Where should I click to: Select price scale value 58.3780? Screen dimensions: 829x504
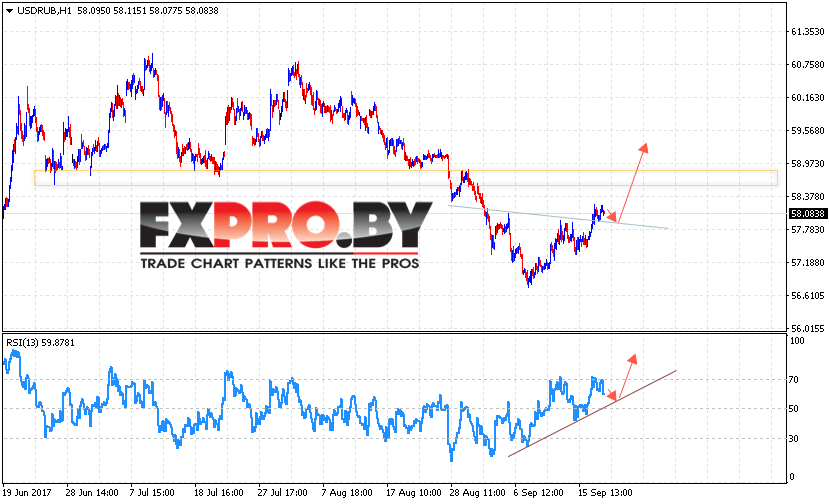point(807,197)
